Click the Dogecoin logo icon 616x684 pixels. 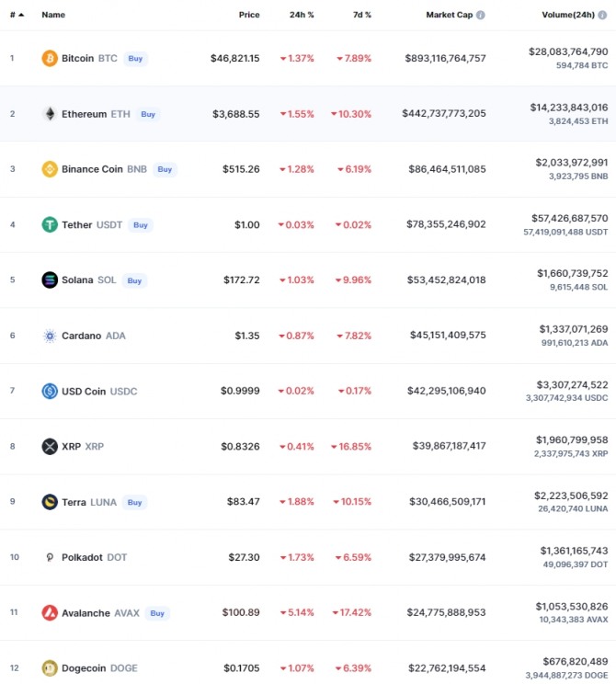(50, 668)
